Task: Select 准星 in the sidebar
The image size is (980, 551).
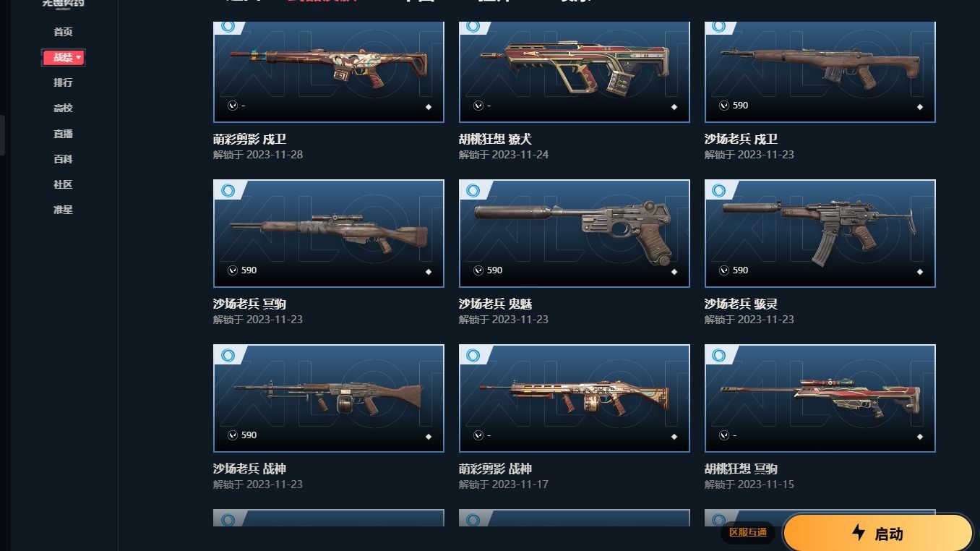Action: 63,210
